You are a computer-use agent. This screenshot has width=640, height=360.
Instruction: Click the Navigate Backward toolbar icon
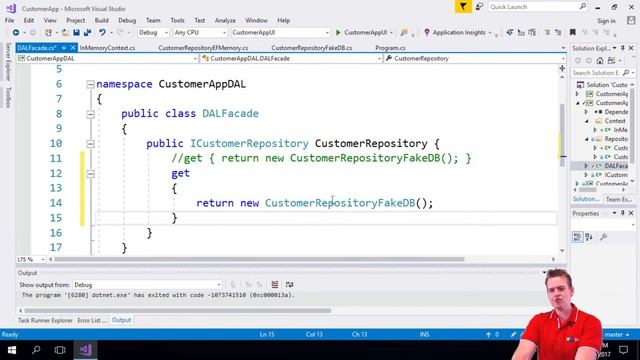pyautogui.click(x=16, y=32)
